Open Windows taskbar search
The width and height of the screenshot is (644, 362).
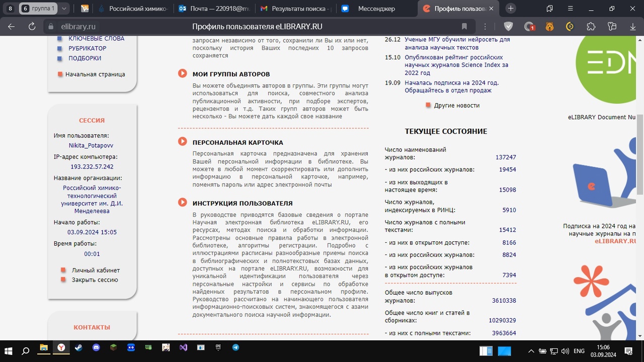point(26,350)
